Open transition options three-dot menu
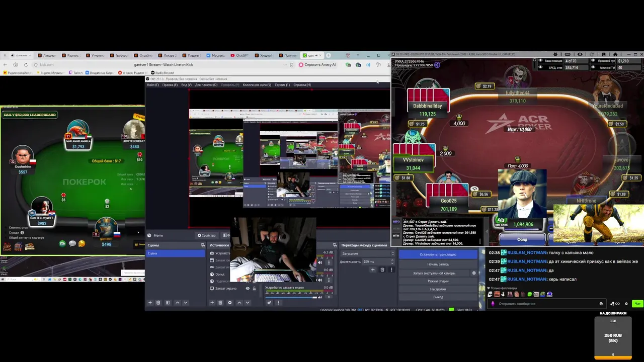Image resolution: width=644 pixels, height=362 pixels. (391, 270)
